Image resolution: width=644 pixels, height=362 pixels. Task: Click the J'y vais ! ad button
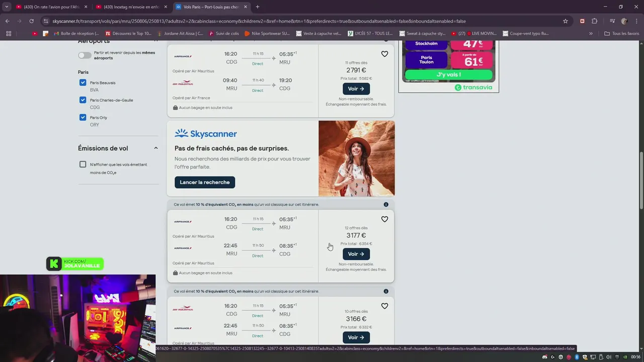[x=448, y=74]
